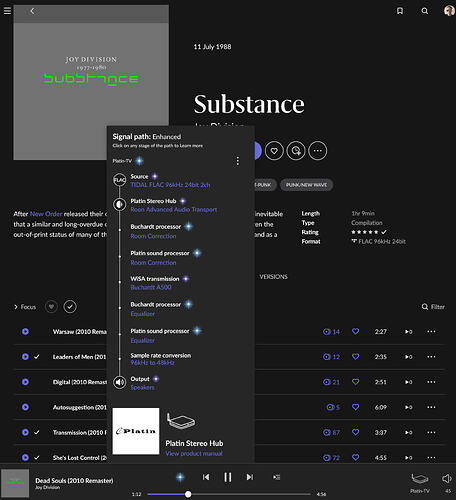Image resolution: width=456 pixels, height=500 pixels.
Task: Click the New Order link in the description
Action: 46,214
